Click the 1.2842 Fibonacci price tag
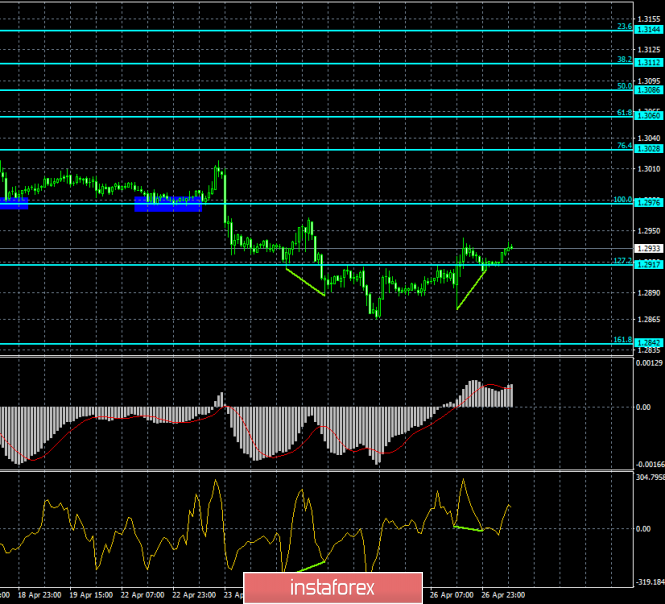Viewport: 665px width, 604px height. tap(649, 343)
